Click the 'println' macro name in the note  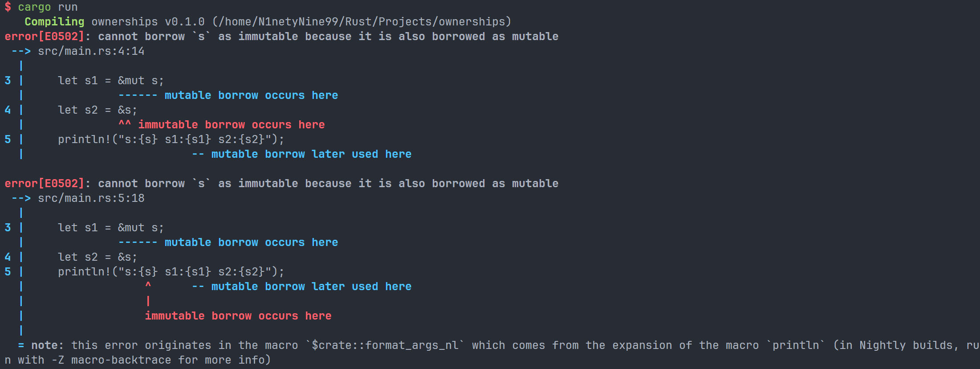click(x=796, y=345)
